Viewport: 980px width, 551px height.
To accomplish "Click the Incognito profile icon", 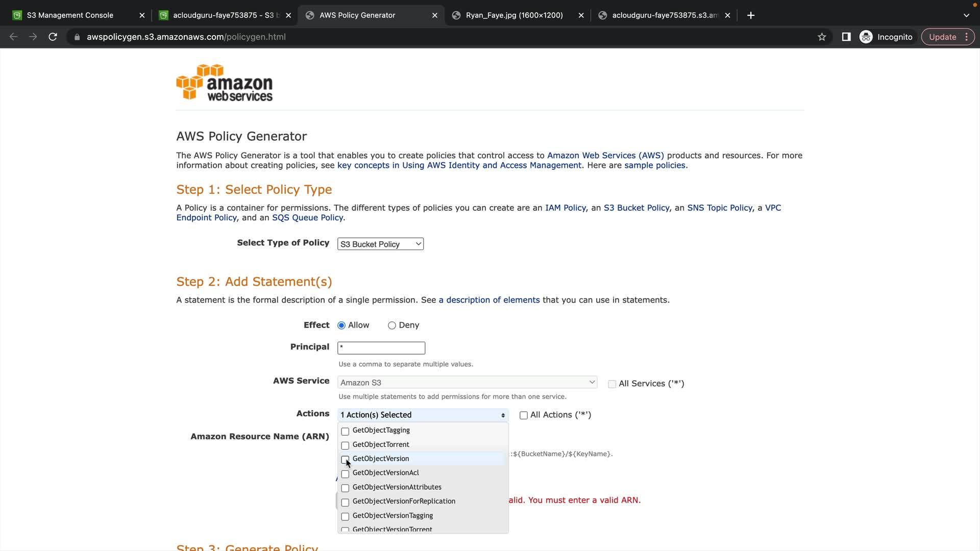I will click(866, 37).
